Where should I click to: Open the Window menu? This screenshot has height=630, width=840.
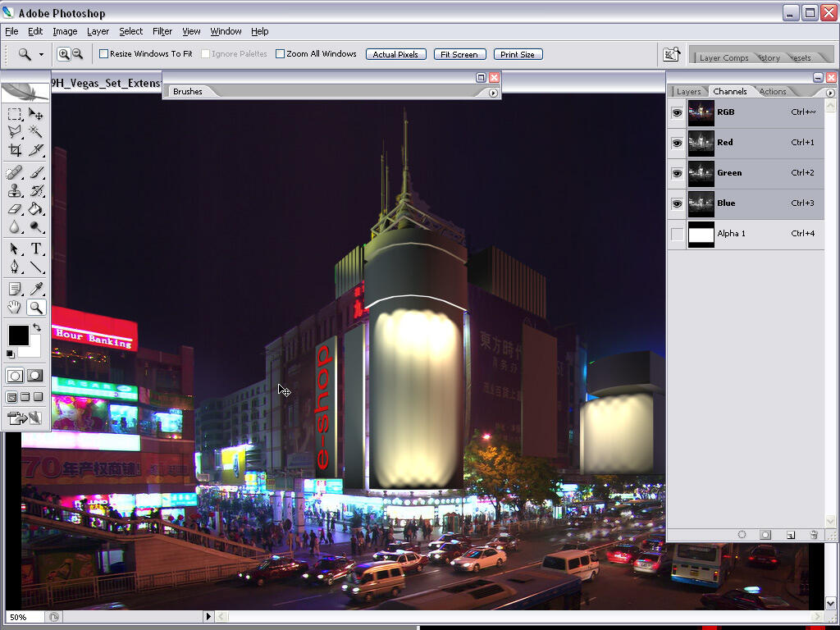click(226, 31)
